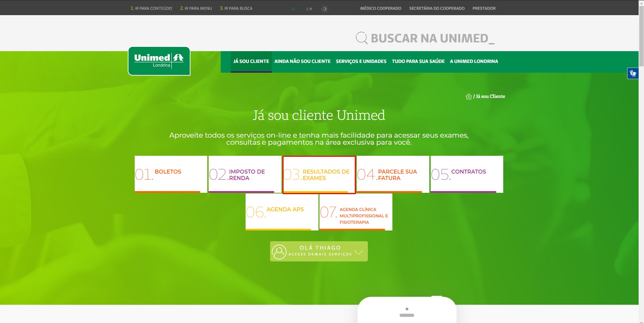644x323 pixels.
Task: Open the Já Sou Cliente menu
Action: point(251,62)
